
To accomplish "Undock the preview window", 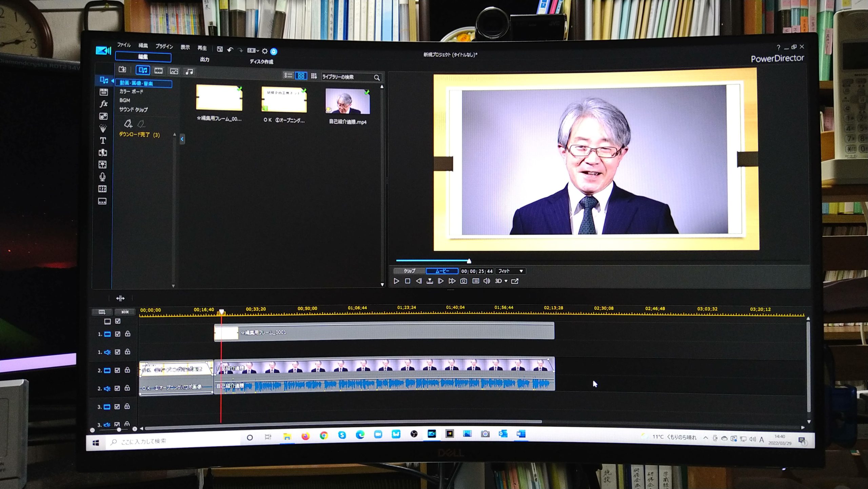I will click(515, 281).
